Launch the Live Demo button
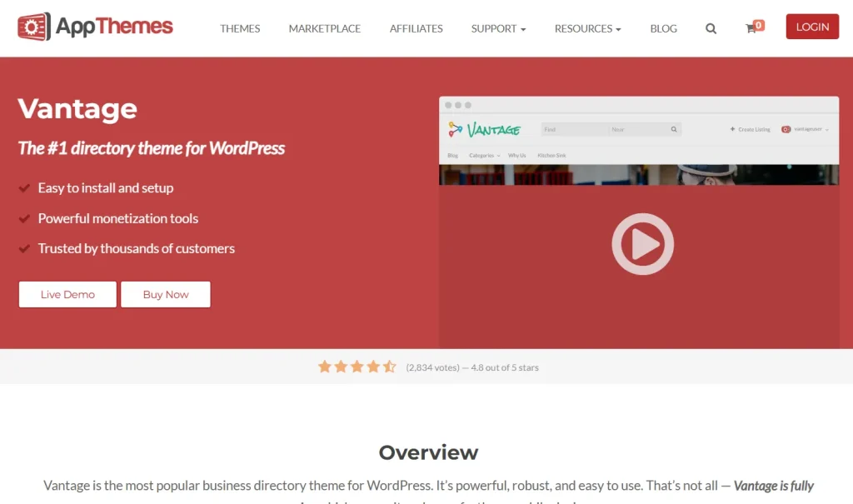 pyautogui.click(x=67, y=294)
